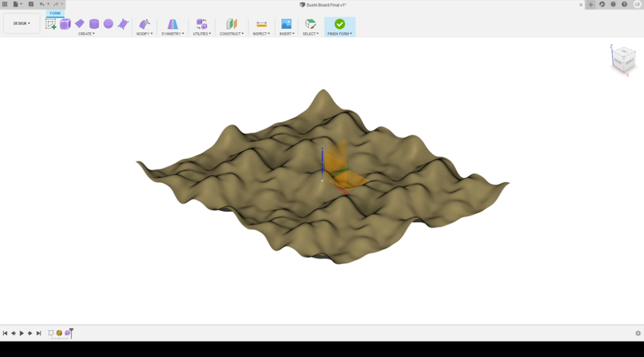Activate the Measure inspect tool
Image resolution: width=644 pixels, height=357 pixels.
pyautogui.click(x=261, y=24)
